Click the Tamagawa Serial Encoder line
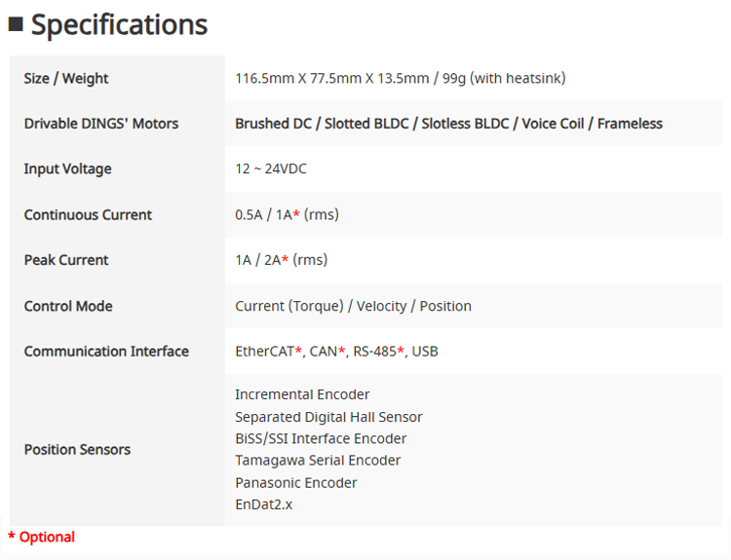The image size is (731, 560). click(318, 461)
